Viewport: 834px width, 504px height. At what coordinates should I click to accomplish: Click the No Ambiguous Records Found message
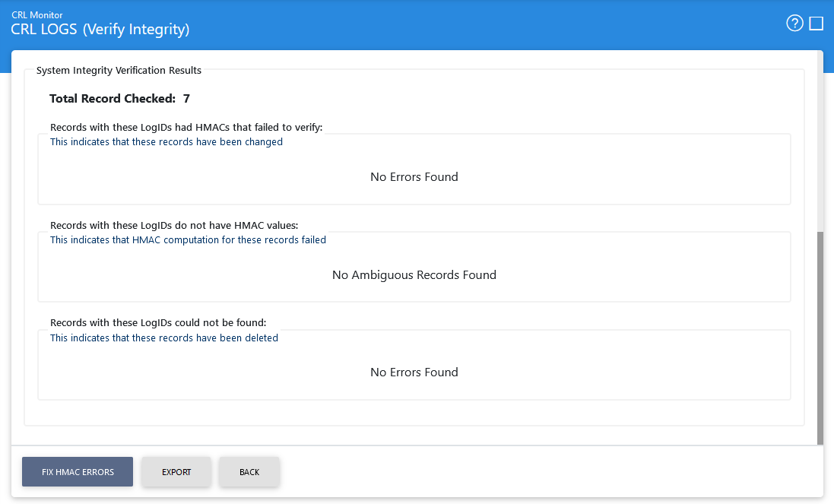coord(414,275)
